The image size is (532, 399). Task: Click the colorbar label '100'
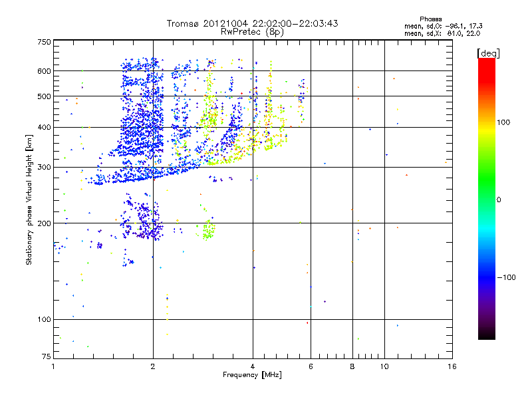tap(503, 122)
